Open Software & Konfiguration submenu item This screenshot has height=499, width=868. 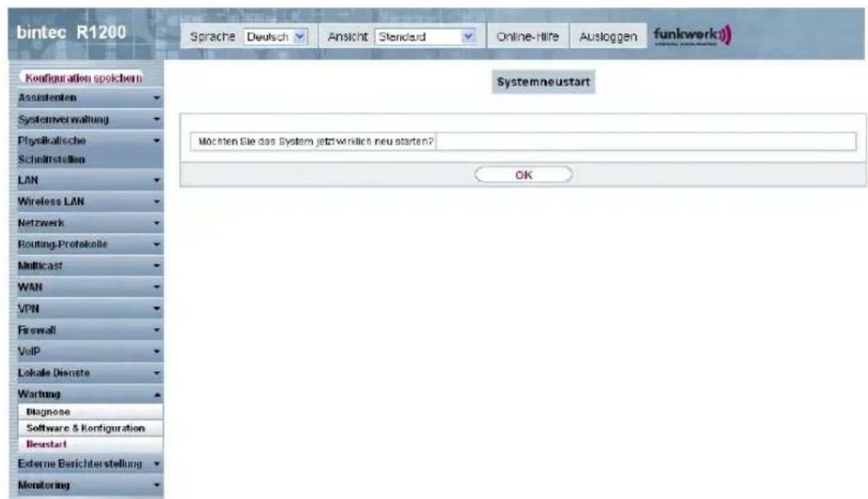click(x=90, y=428)
